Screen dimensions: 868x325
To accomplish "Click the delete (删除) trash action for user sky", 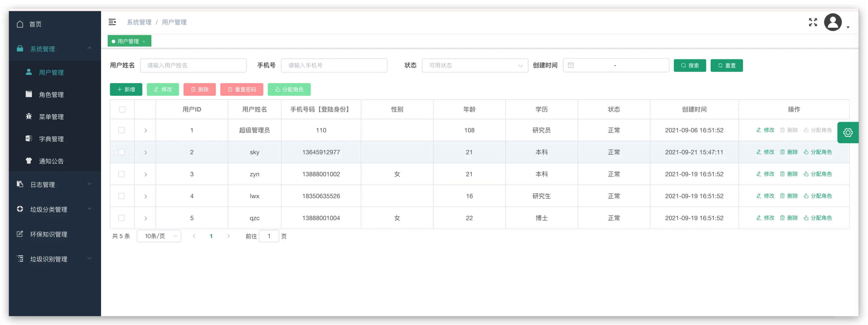I will (x=789, y=152).
